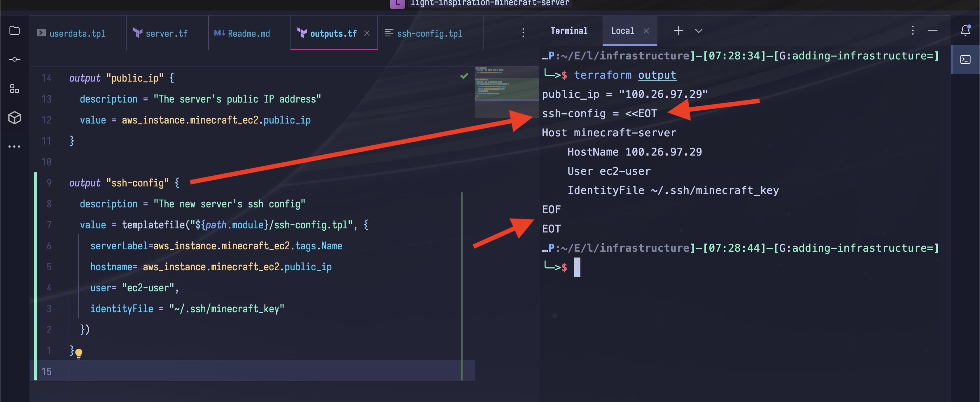Screen dimensions: 980x402
Task: Open the Git commit panel from the sidebar
Action: (14, 59)
